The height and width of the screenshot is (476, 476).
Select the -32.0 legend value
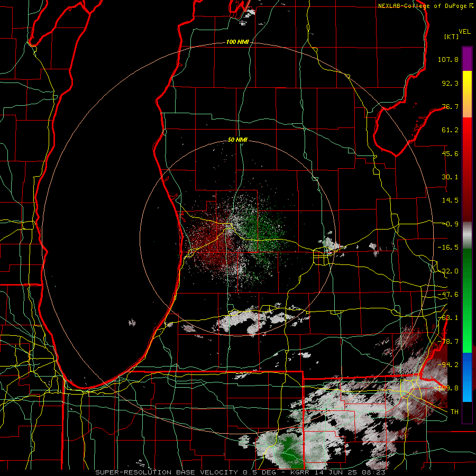tap(448, 271)
